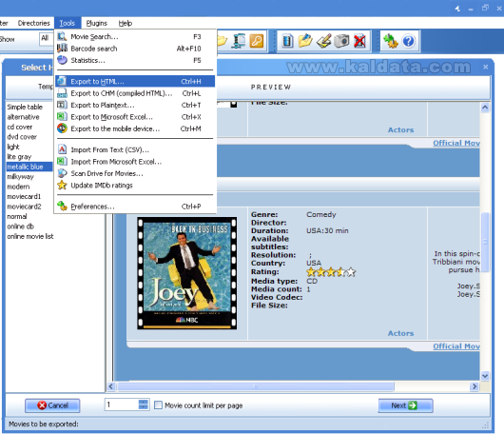Choose Export to Plaintext menu item

click(135, 105)
